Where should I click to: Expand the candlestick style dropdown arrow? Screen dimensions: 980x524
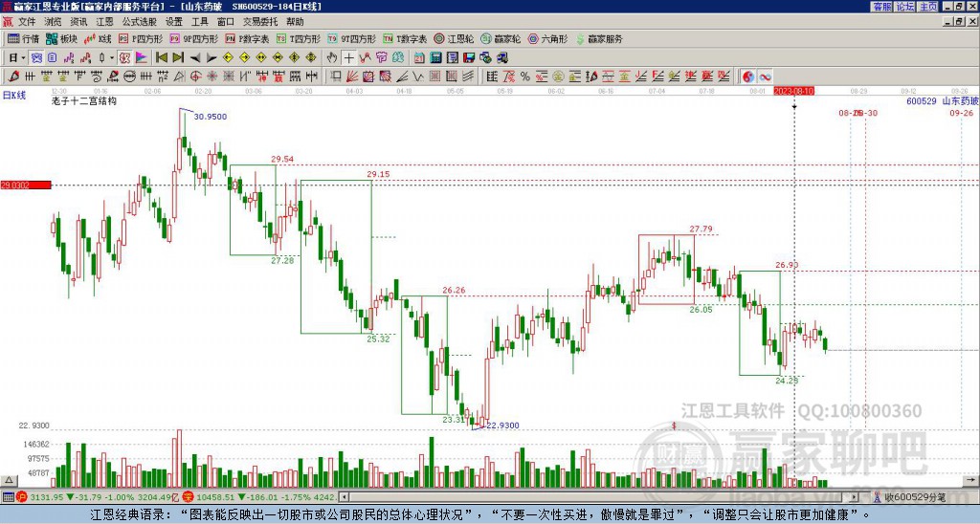112,58
